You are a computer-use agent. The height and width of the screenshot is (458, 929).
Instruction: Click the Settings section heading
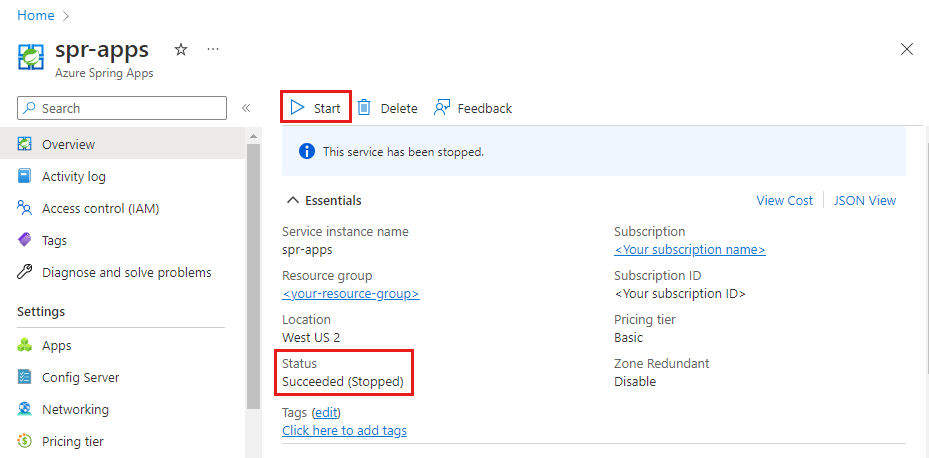tap(41, 312)
